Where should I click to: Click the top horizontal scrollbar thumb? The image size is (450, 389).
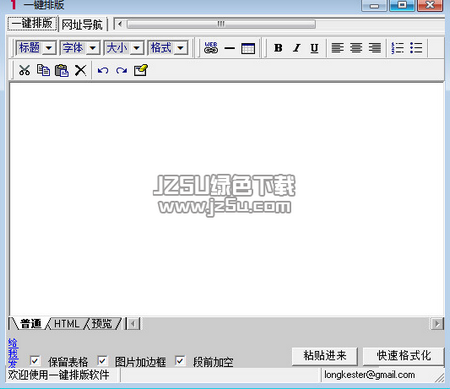click(x=221, y=24)
